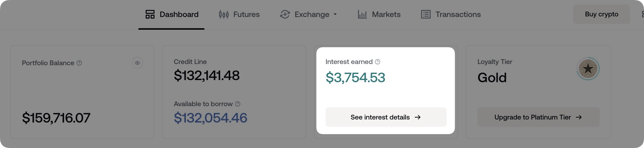Viewport: 644px width, 148px height.
Task: Select the Dashboard tab label
Action: click(179, 14)
